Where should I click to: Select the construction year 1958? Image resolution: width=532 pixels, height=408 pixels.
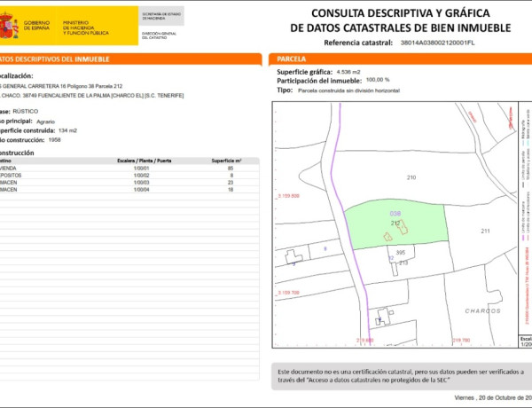tap(55, 140)
